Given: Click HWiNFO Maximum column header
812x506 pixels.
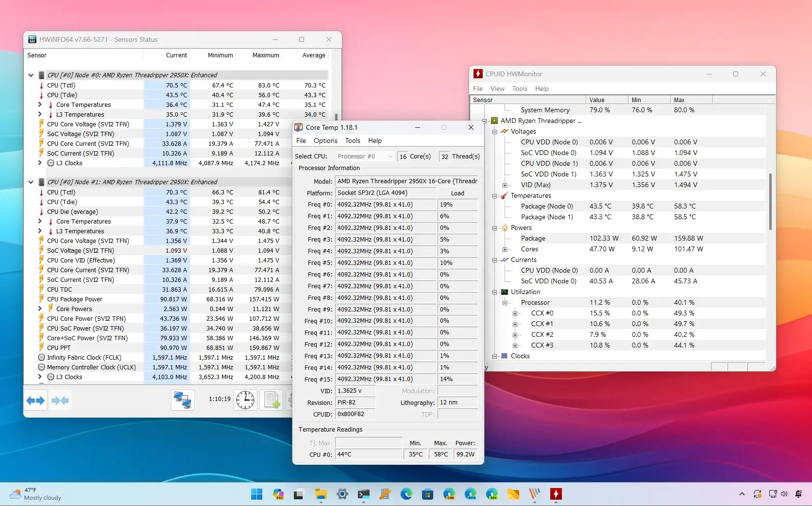Looking at the screenshot, I should point(258,55).
